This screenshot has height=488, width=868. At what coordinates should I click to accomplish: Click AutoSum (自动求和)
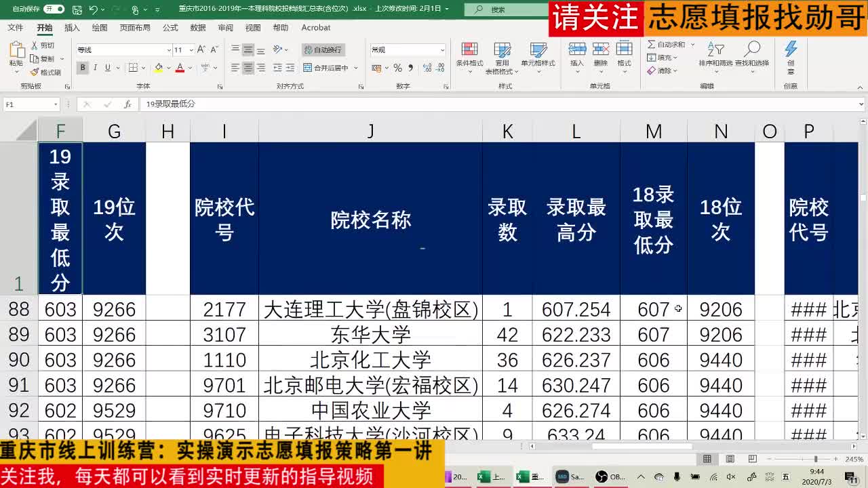tap(666, 45)
